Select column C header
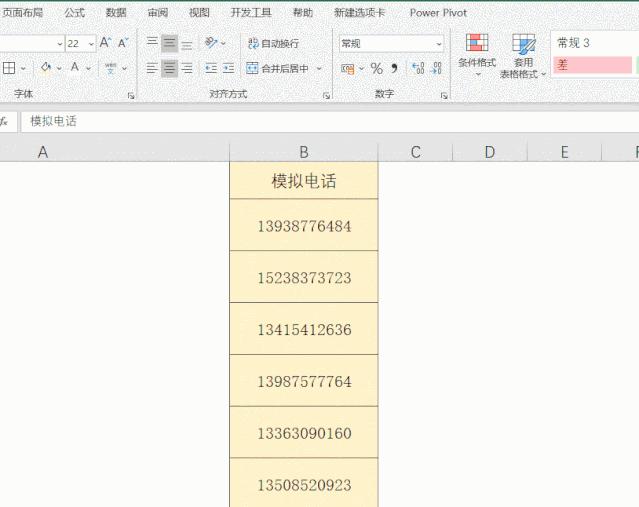Image resolution: width=639 pixels, height=507 pixels. point(416,152)
